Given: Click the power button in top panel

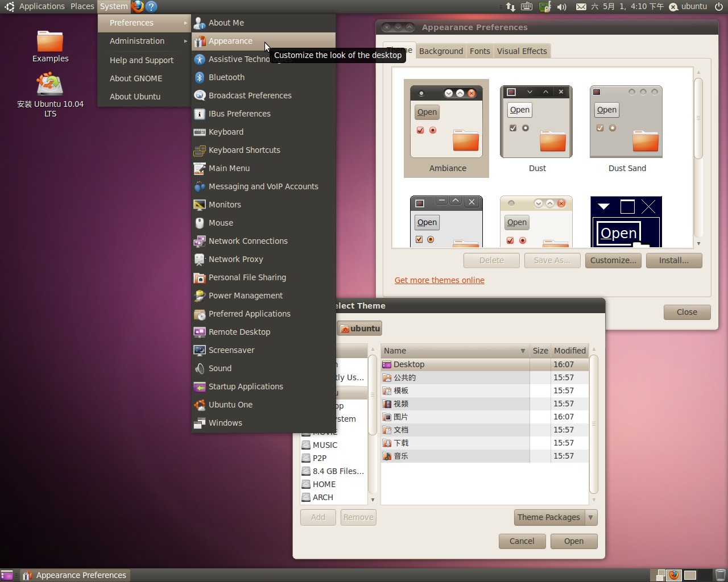Looking at the screenshot, I should coord(719,7).
